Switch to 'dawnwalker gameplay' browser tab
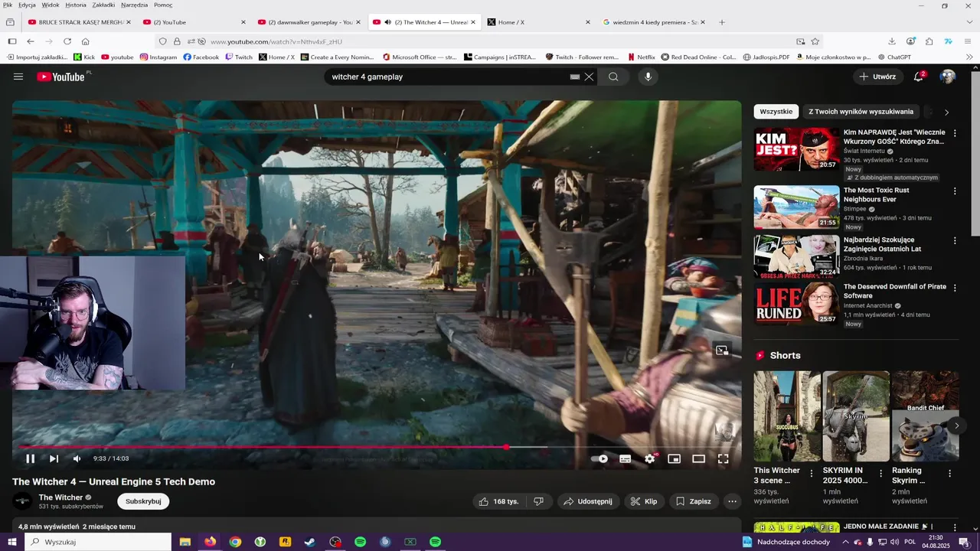This screenshot has width=980, height=551. (310, 22)
